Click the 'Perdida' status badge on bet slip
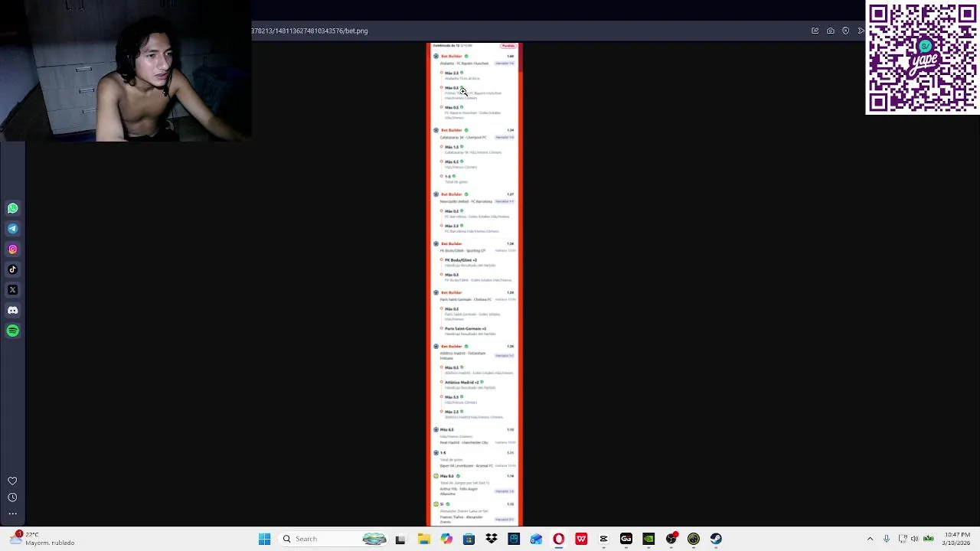Viewport: 980px width, 551px height. 508,46
